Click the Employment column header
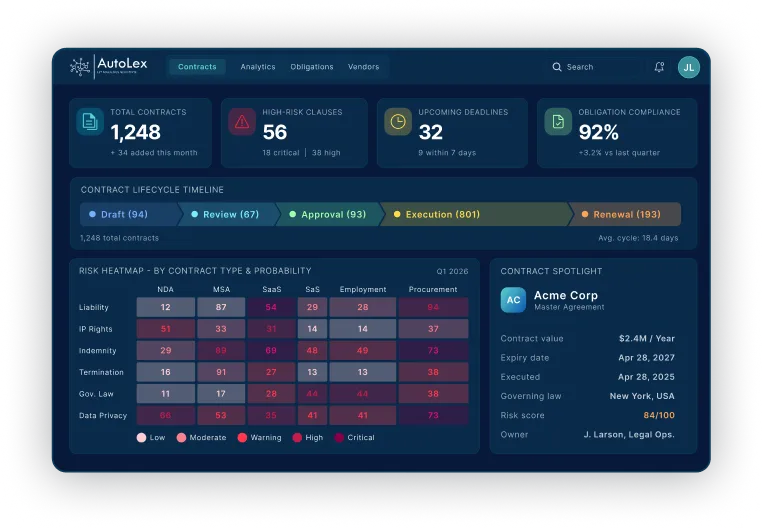This screenshot has height=529, width=763. pyautogui.click(x=363, y=290)
